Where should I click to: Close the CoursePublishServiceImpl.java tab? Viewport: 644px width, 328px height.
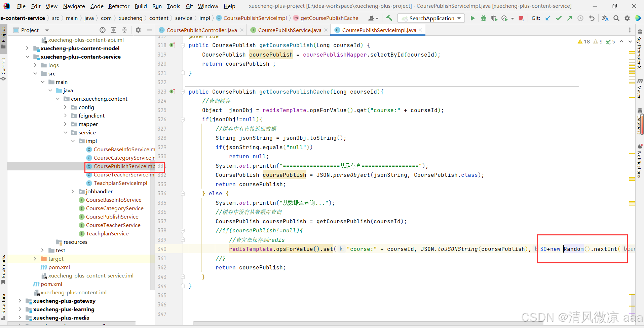[420, 30]
